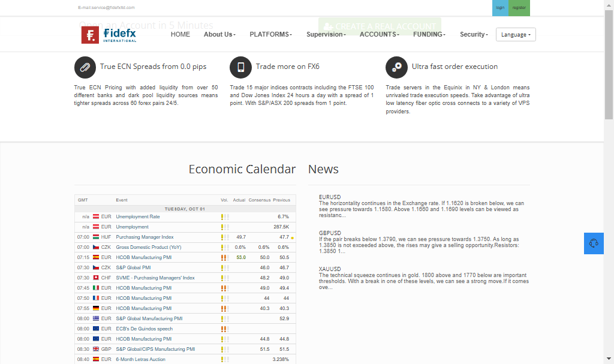Click the service email address link
This screenshot has width=614, height=364.
click(x=106, y=8)
